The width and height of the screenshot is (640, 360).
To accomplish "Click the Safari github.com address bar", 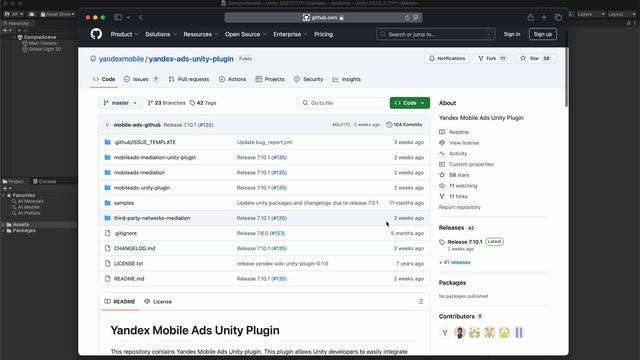I will [x=323, y=18].
